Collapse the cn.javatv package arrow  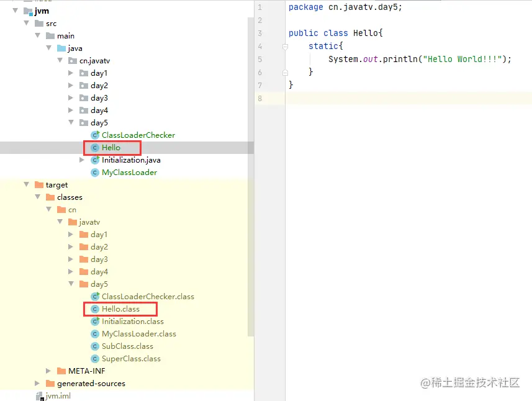60,60
